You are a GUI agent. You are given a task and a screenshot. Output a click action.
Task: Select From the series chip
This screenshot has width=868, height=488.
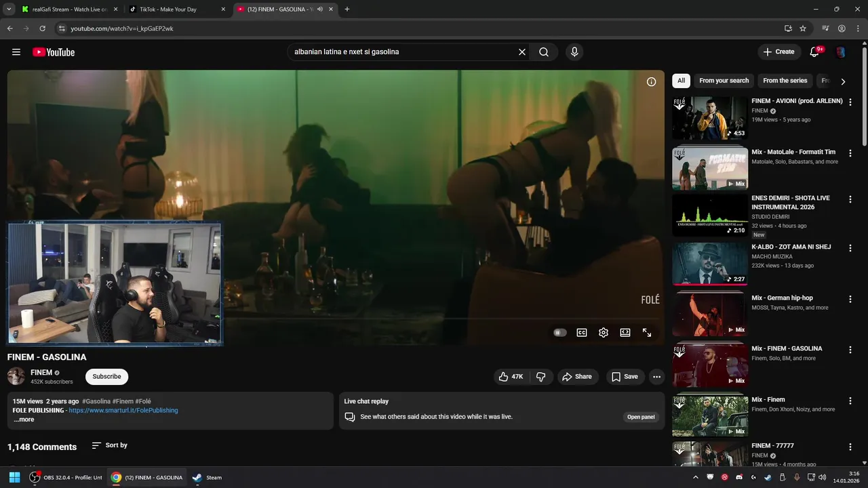tap(785, 81)
